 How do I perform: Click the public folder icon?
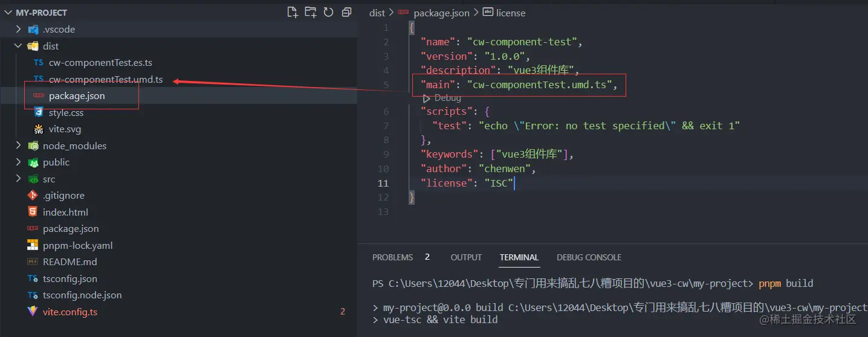pyautogui.click(x=33, y=162)
